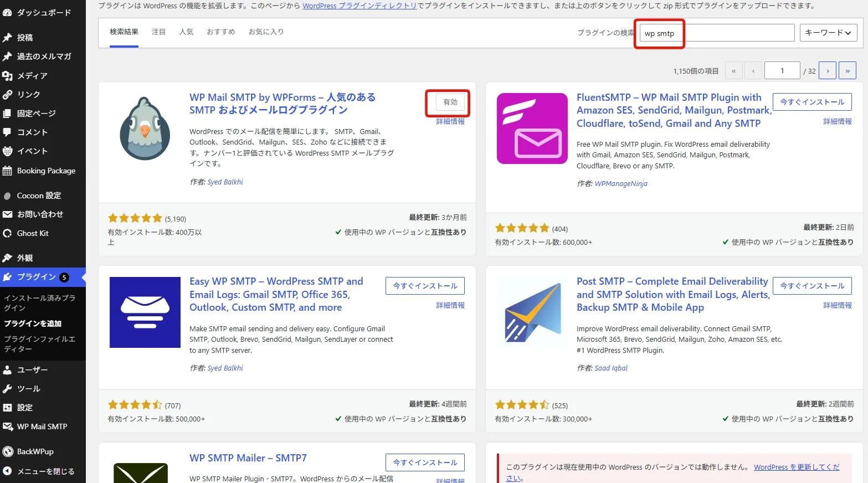
Task: Click the FluentSMTP magenta envelope thumbnail
Action: (x=532, y=129)
